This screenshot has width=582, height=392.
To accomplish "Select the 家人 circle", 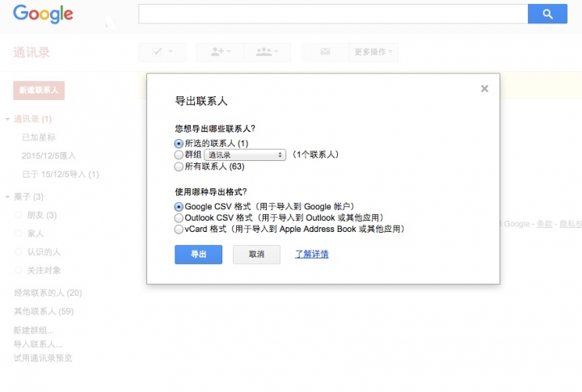I will 36,234.
